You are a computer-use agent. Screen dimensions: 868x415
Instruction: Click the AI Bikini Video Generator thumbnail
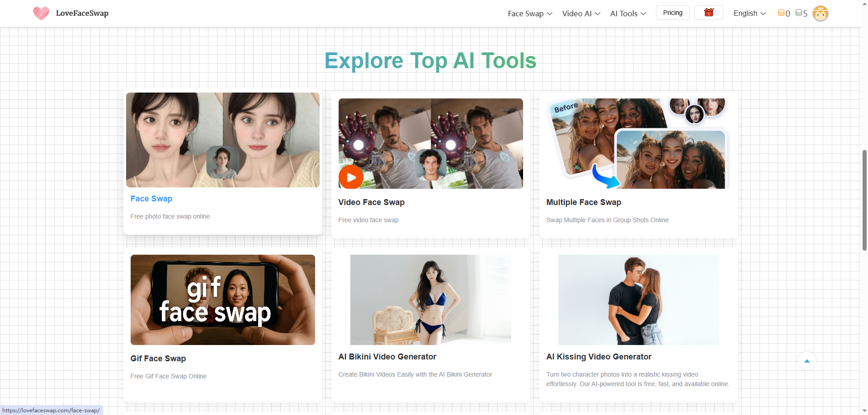coord(431,300)
